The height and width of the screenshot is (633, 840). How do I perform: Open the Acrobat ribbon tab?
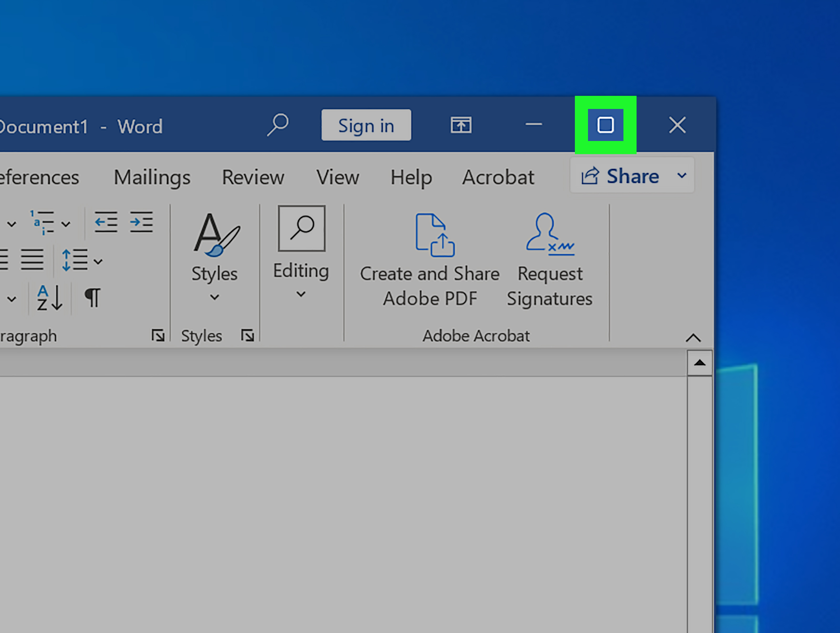point(498,177)
